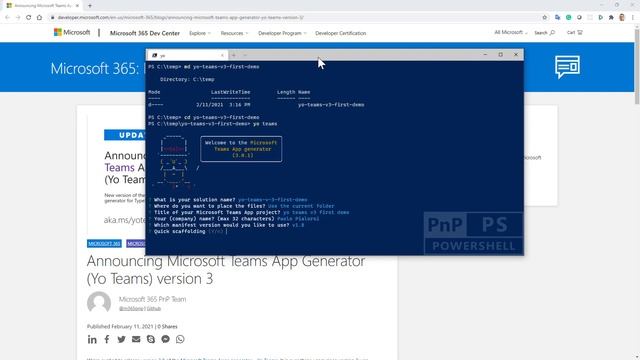640x360 pixels.
Task: Minimize the terminal window
Action: pos(485,55)
